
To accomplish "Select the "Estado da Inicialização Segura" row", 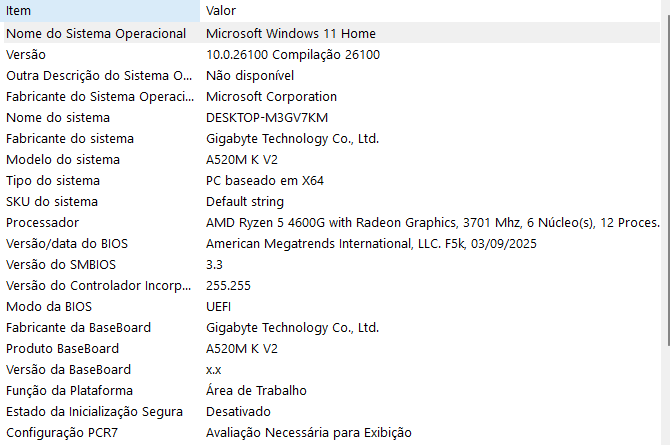I will pos(94,412).
